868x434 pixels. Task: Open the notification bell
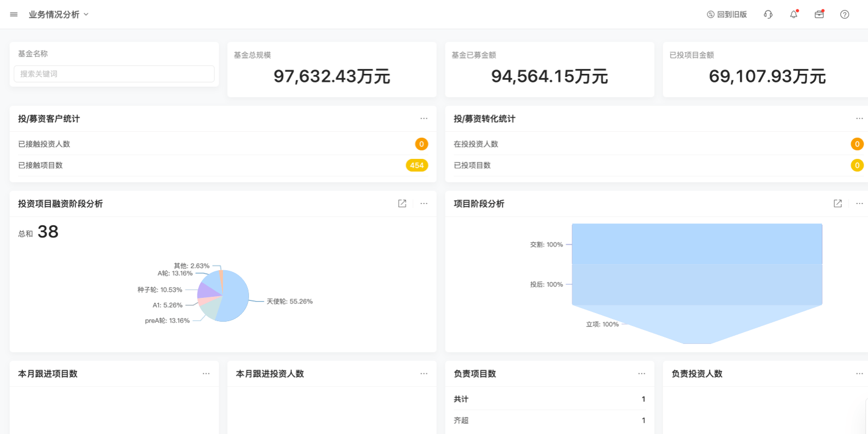pyautogui.click(x=794, y=15)
